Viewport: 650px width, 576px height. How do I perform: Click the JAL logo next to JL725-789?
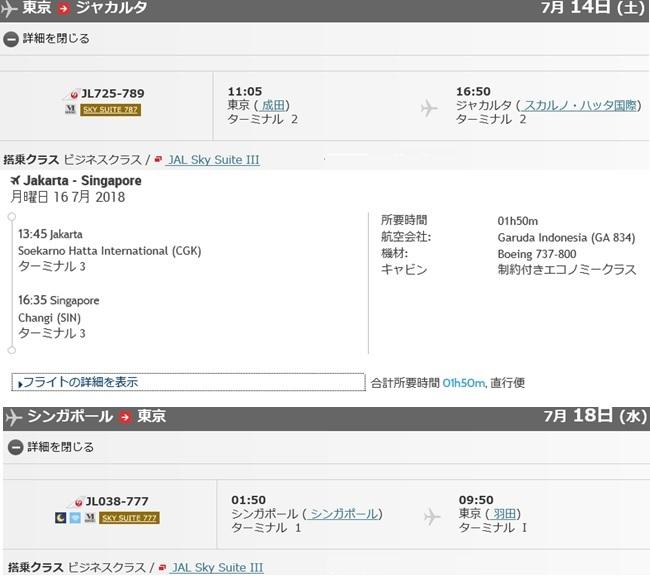click(72, 95)
